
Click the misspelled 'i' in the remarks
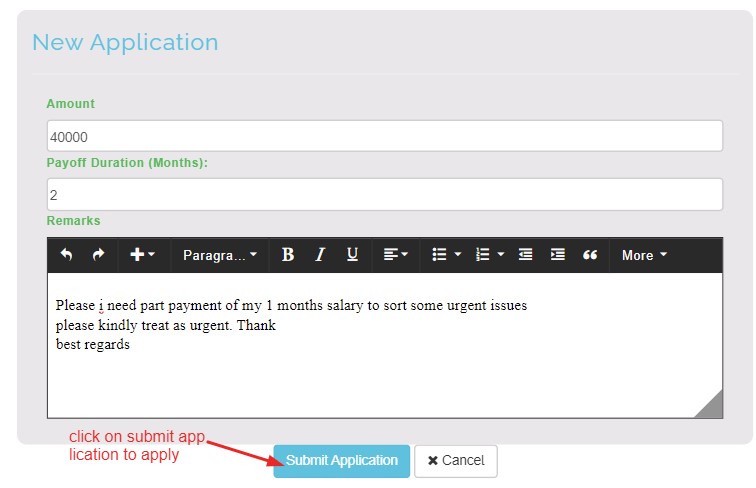click(x=101, y=306)
